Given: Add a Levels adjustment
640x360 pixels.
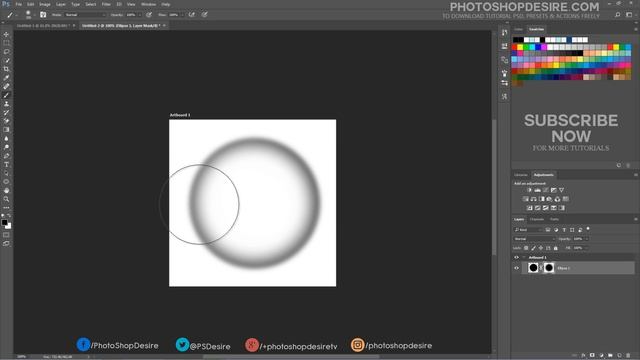Looking at the screenshot, I should click(x=538, y=190).
